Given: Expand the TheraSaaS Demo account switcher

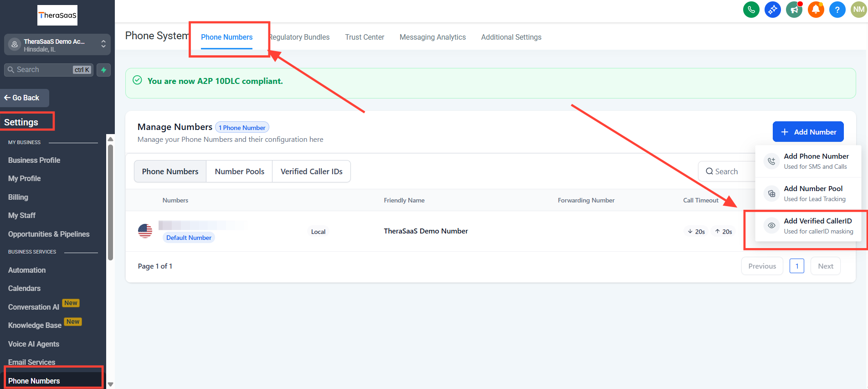Looking at the screenshot, I should coord(57,44).
